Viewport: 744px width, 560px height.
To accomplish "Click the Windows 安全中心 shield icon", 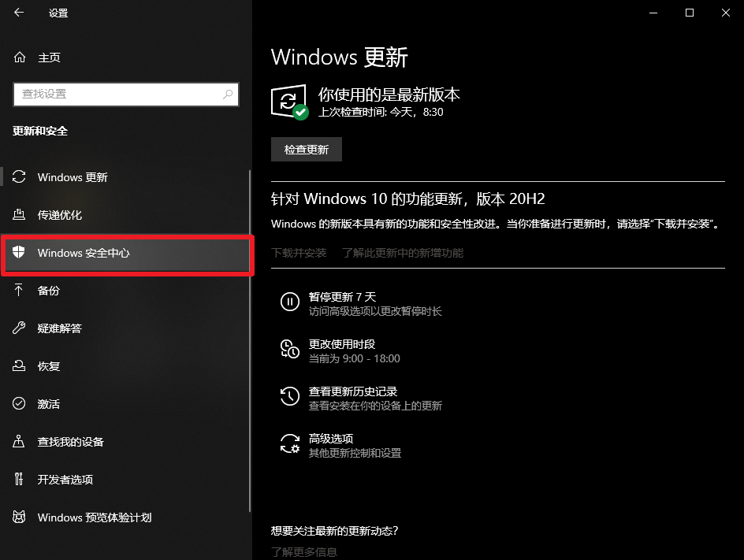I will click(20, 253).
